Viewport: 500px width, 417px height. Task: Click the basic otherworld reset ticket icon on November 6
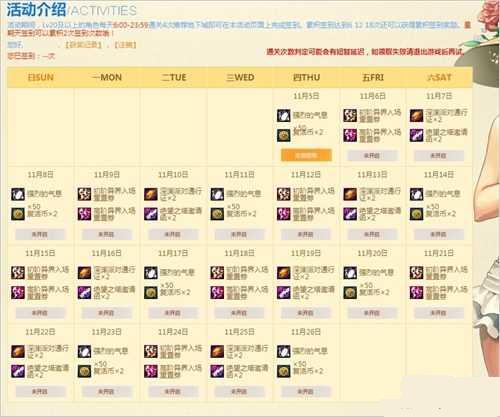click(350, 116)
